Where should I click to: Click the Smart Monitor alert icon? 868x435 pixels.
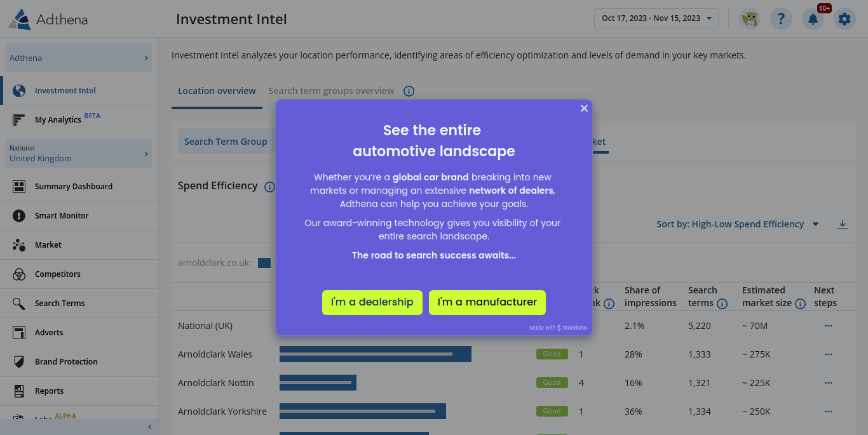click(x=19, y=216)
